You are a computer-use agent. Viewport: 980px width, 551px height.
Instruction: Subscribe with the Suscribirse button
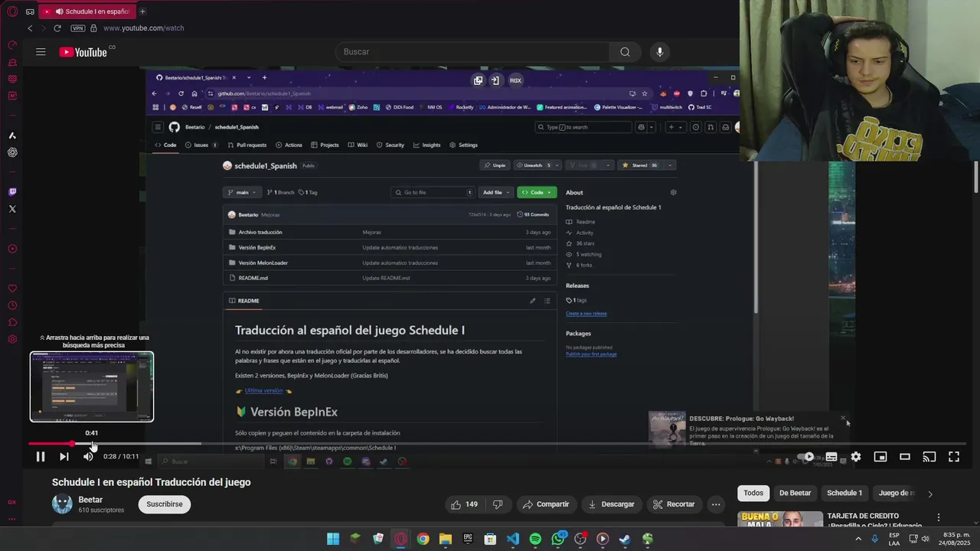coord(165,504)
